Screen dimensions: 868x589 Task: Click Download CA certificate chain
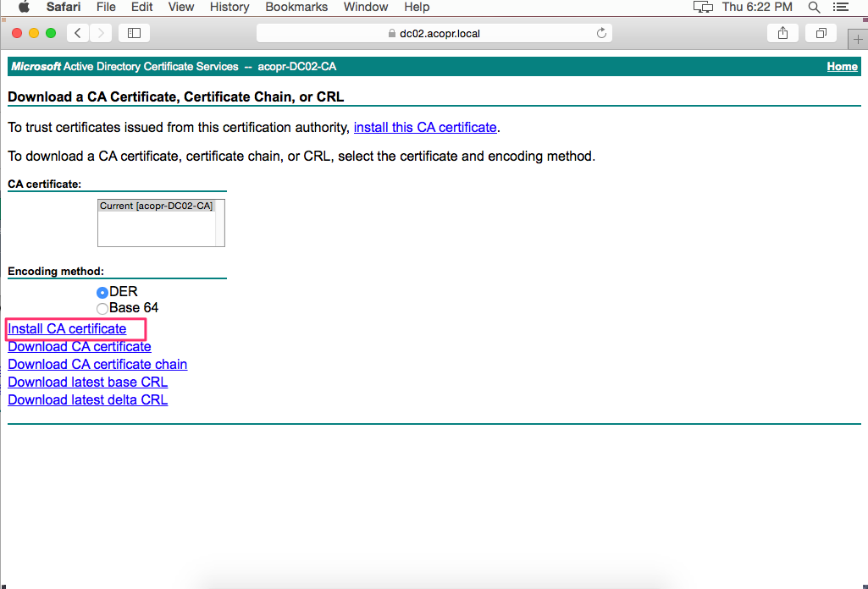click(x=97, y=364)
